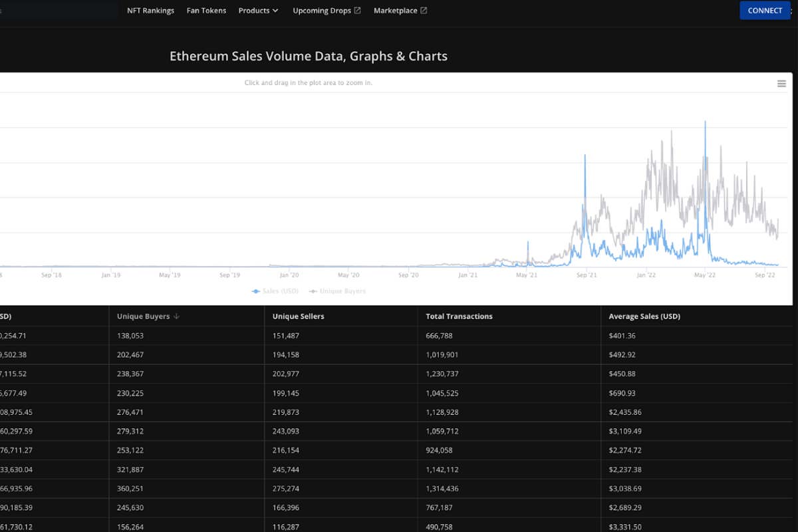Select Average Sales cell $690.93
Viewport: 798px width, 532px height.
pos(622,393)
